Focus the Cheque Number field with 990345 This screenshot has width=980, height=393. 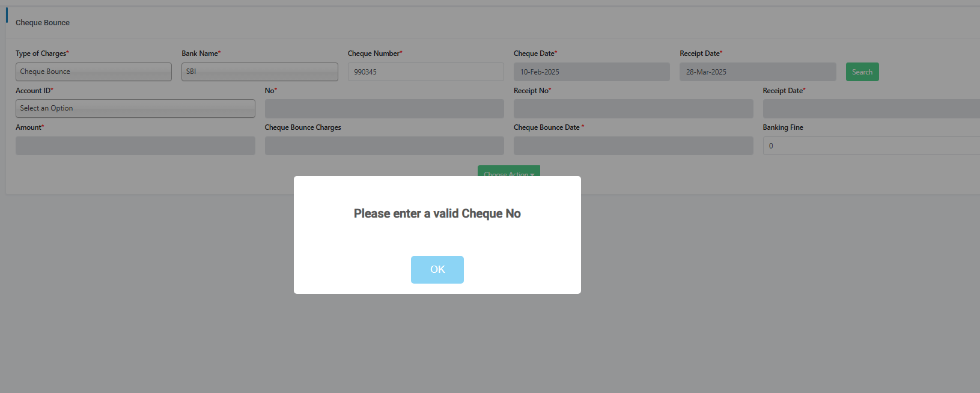pos(426,72)
